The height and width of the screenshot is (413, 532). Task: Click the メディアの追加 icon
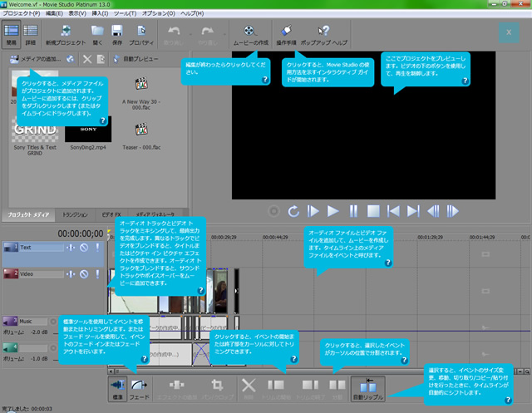point(14,59)
